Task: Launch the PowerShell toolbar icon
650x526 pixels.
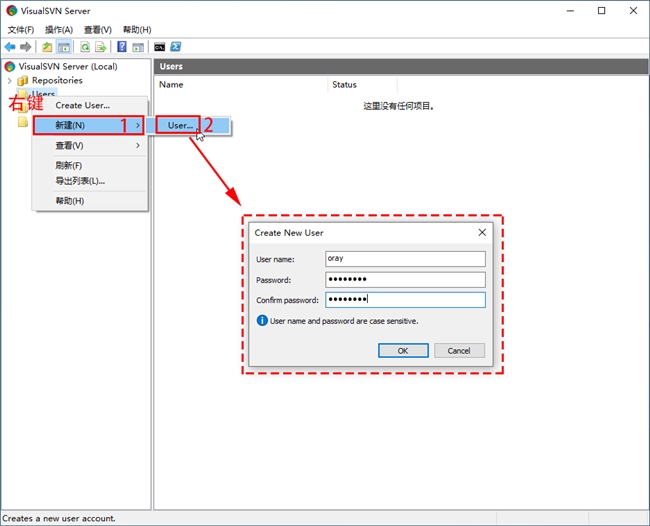Action: click(x=175, y=47)
